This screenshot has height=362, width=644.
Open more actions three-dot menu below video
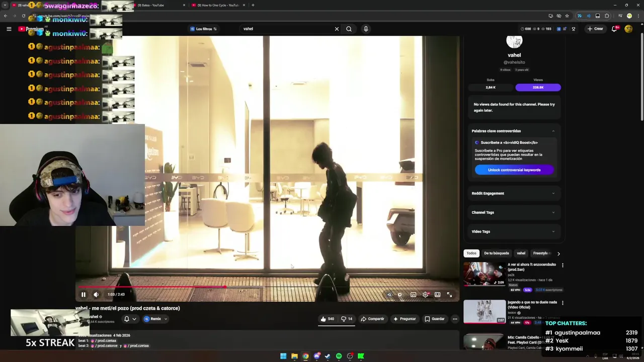click(455, 319)
